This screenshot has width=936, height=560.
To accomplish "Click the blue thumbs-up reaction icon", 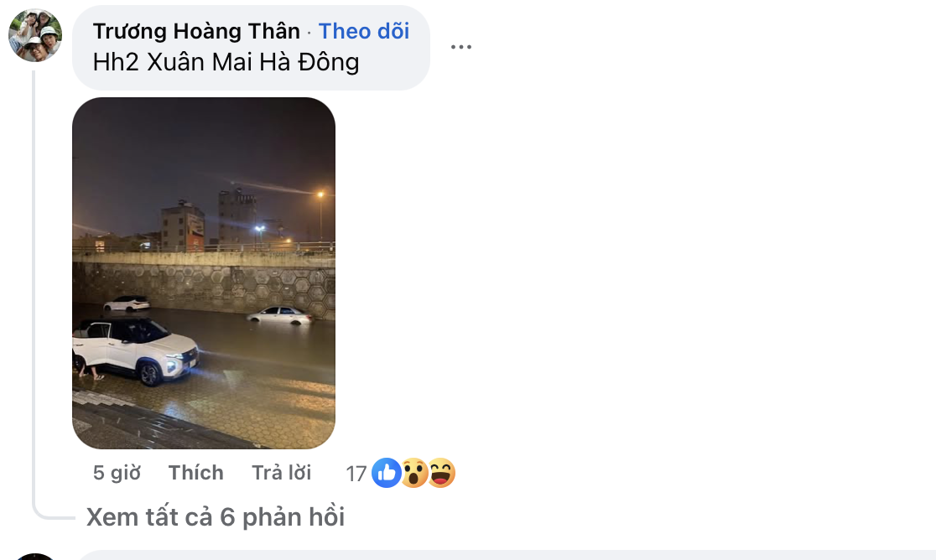I will click(x=386, y=473).
